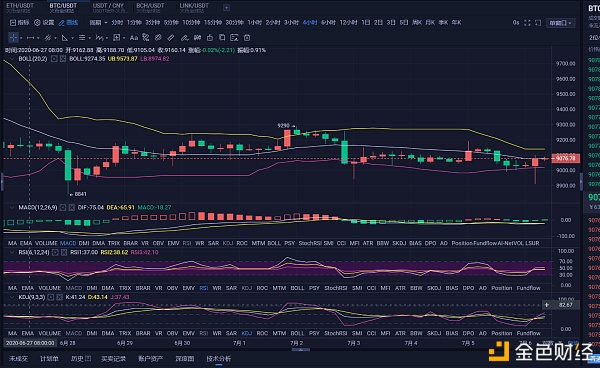
Task: Select the grid measurement tool icon
Action: [x=117, y=37]
